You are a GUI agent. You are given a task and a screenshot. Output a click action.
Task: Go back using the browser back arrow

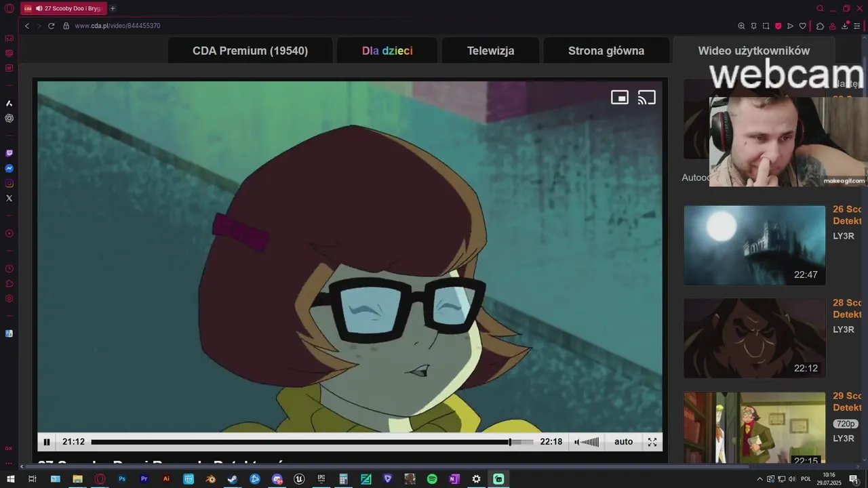tap(27, 26)
